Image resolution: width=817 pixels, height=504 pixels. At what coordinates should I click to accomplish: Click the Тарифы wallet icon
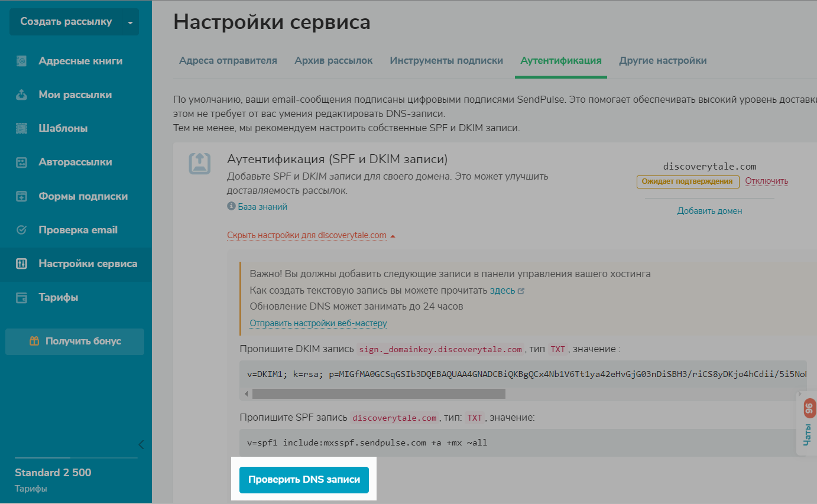coord(22,297)
